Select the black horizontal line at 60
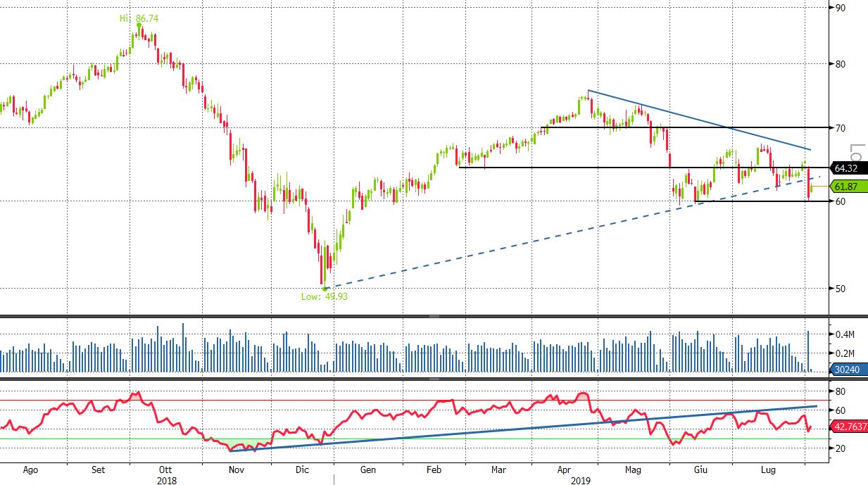The width and height of the screenshot is (868, 485). point(762,202)
